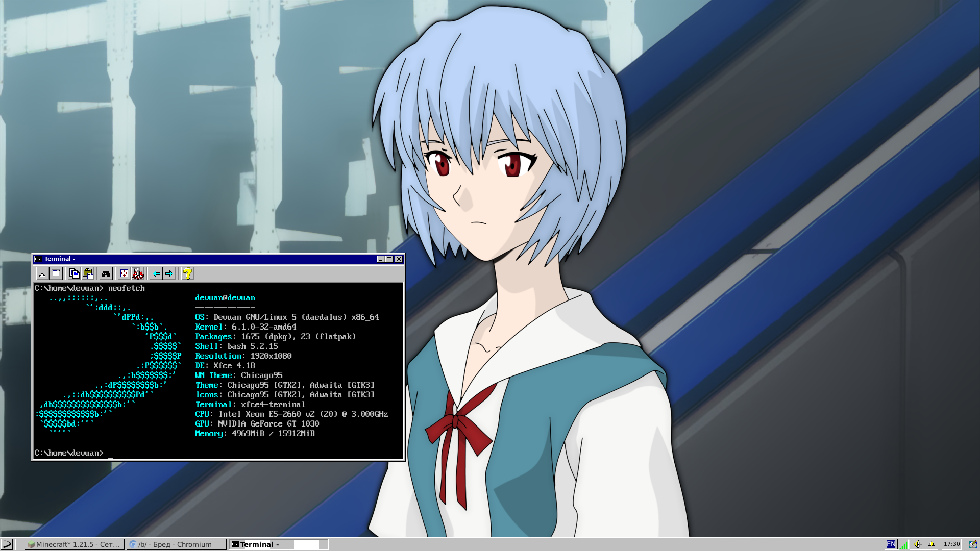Click the Packages 1675 (dpkg) line
Viewport: 980px width, 551px height.
(276, 337)
